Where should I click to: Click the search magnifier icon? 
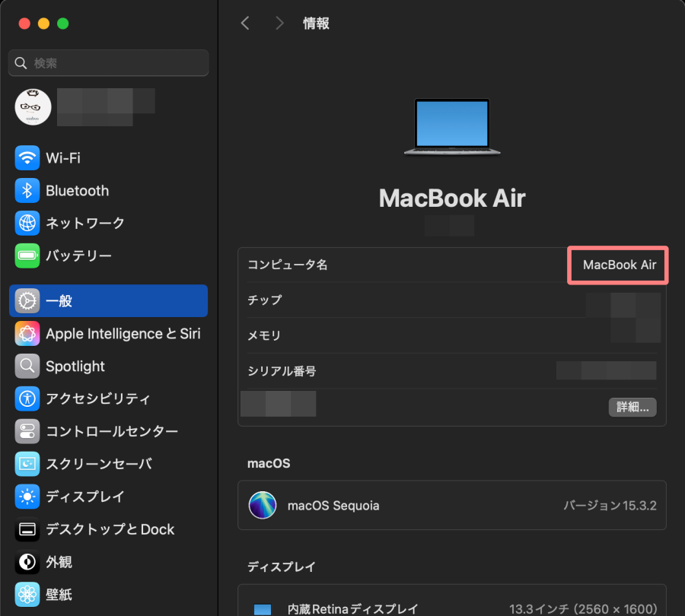21,63
